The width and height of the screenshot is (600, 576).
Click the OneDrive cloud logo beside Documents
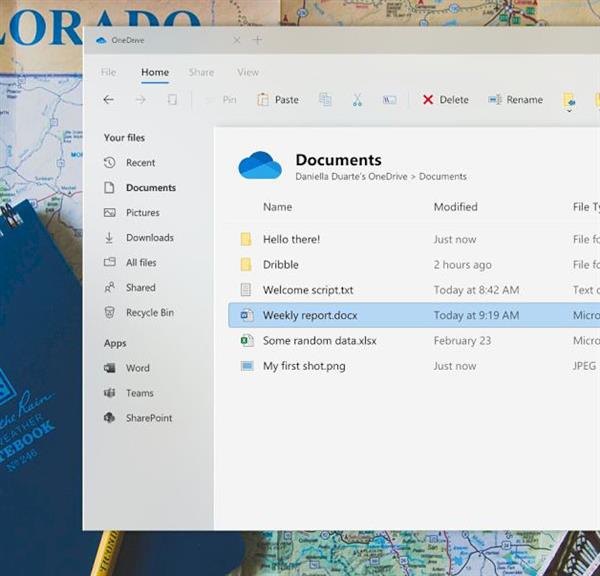tap(260, 165)
